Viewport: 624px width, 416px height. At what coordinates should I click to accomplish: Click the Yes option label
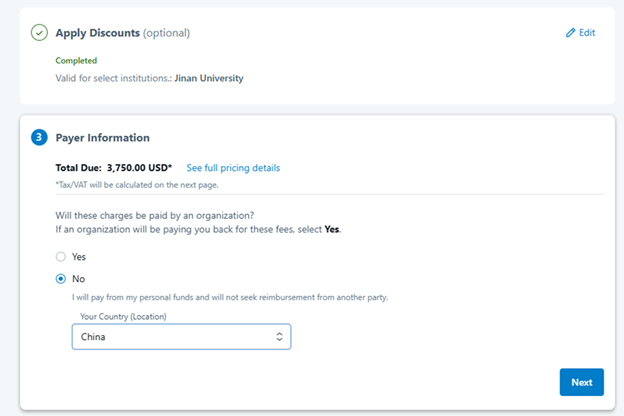click(x=79, y=257)
